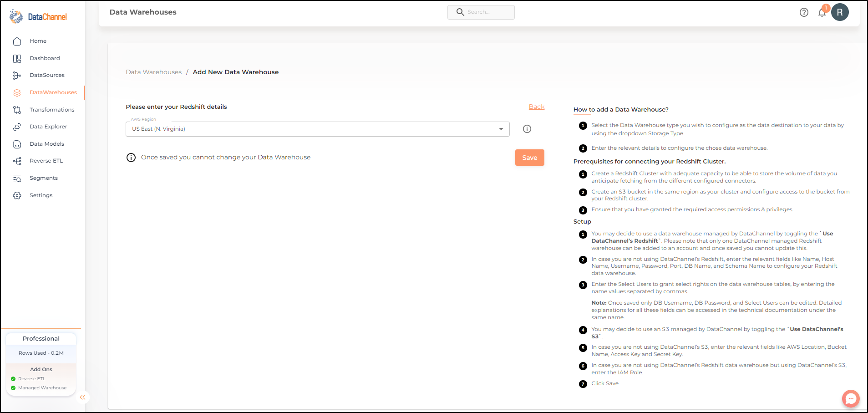This screenshot has width=868, height=413.
Task: Click the Reverse ETL sidebar icon
Action: click(x=17, y=161)
